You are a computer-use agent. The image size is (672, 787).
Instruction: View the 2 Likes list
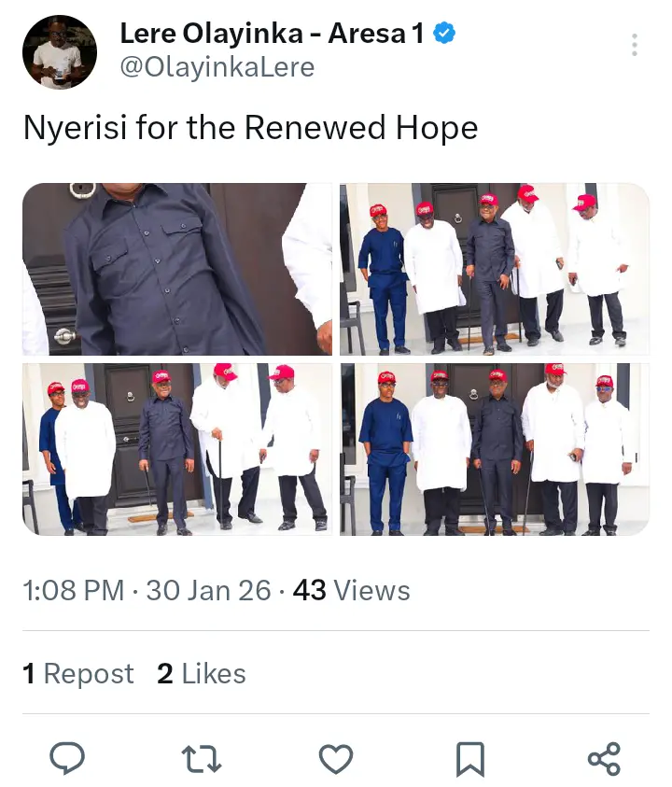[202, 674]
